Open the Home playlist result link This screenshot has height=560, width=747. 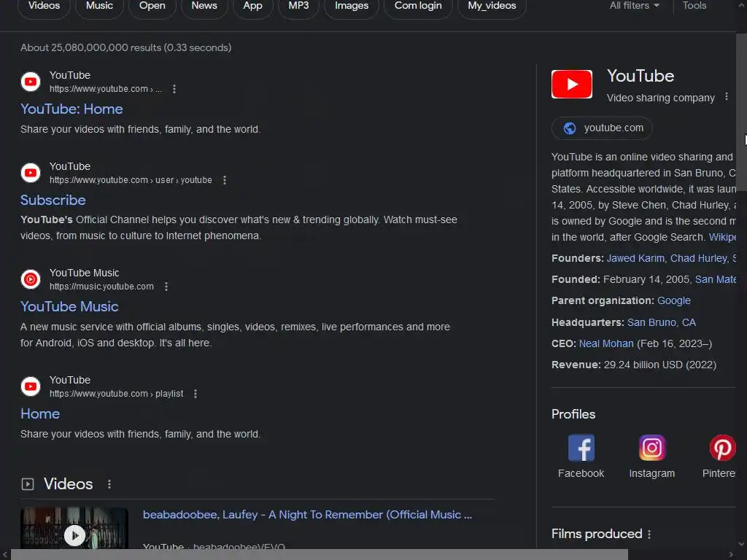click(40, 414)
